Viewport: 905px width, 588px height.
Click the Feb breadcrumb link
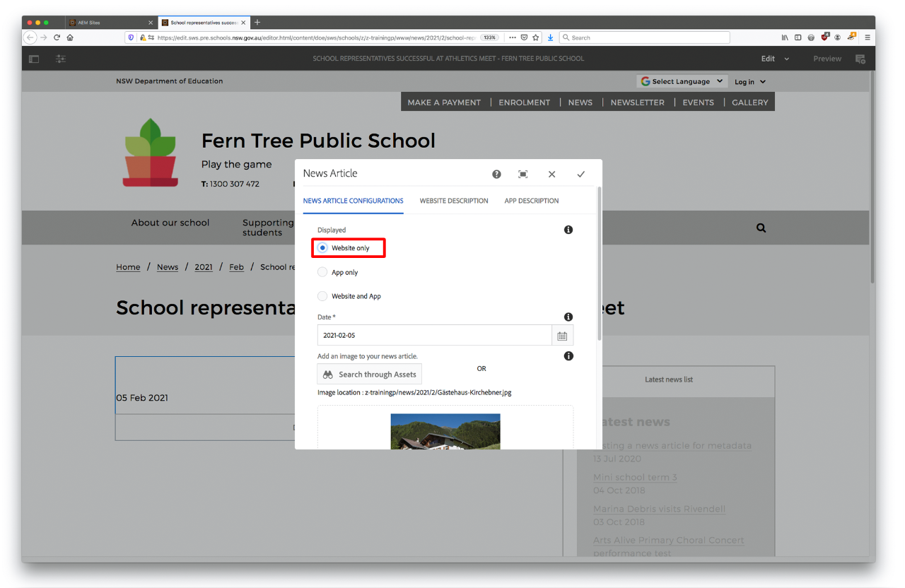click(x=236, y=267)
